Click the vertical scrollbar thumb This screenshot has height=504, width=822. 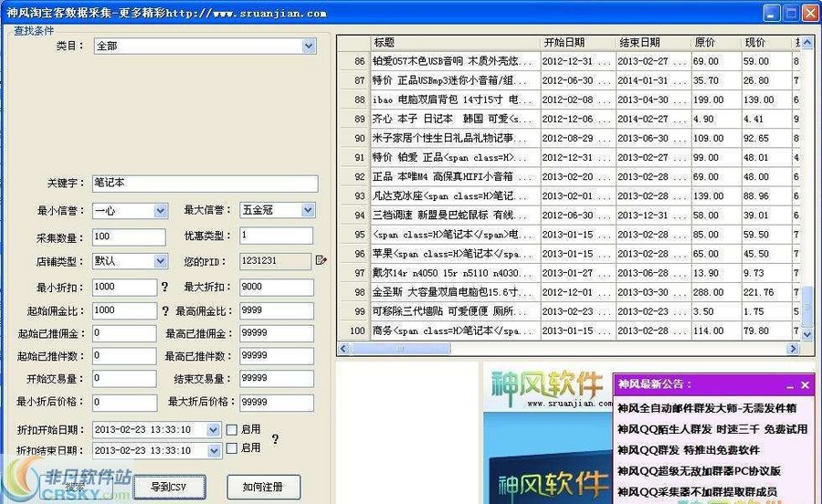point(807,307)
